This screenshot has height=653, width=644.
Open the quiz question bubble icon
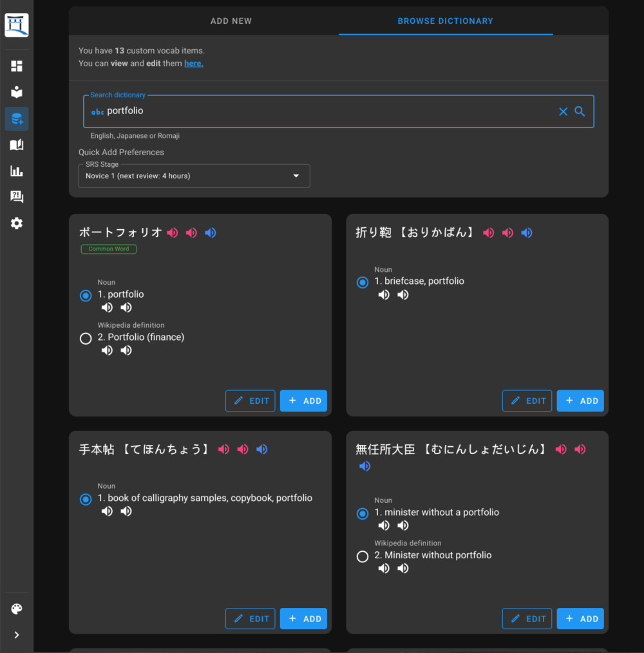17,196
